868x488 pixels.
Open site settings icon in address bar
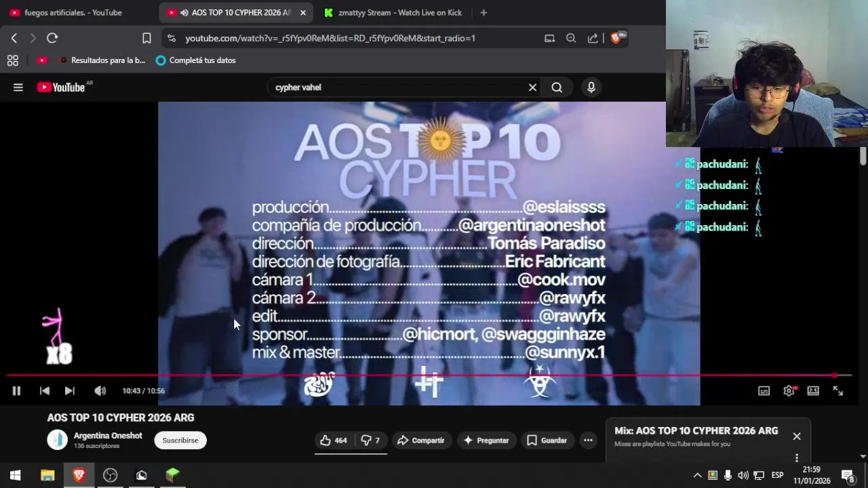171,38
